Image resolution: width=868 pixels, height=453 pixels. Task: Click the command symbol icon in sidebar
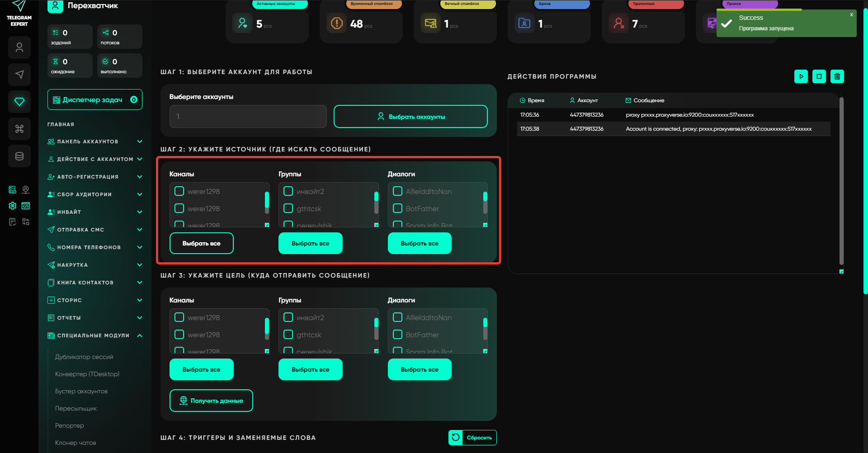[x=19, y=129]
